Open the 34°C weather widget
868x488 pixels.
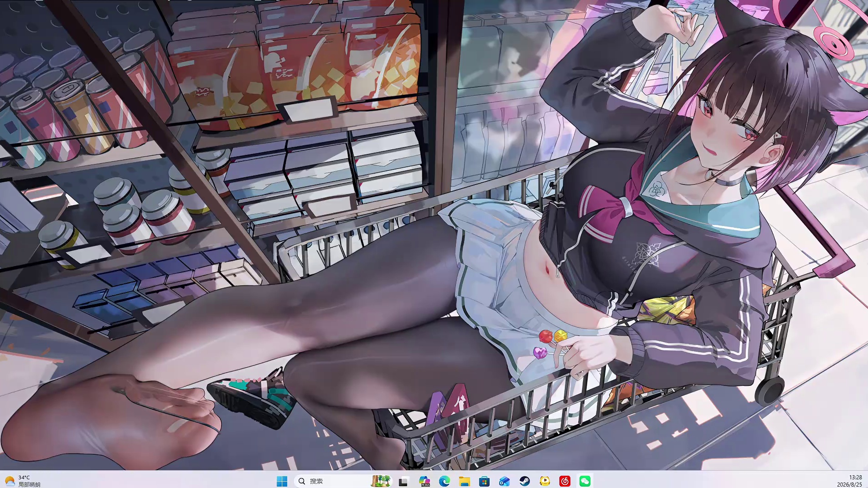[23, 481]
